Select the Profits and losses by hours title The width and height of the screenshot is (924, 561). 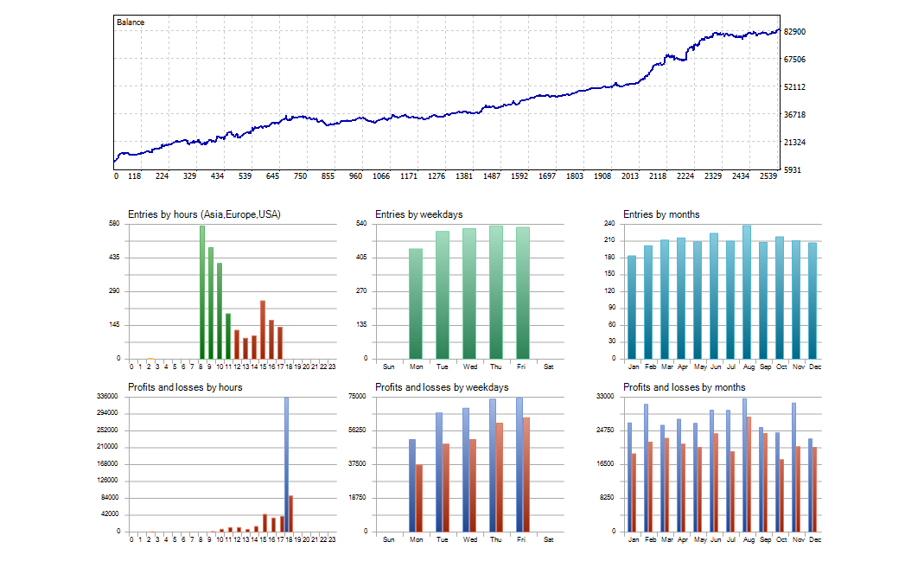tap(185, 387)
